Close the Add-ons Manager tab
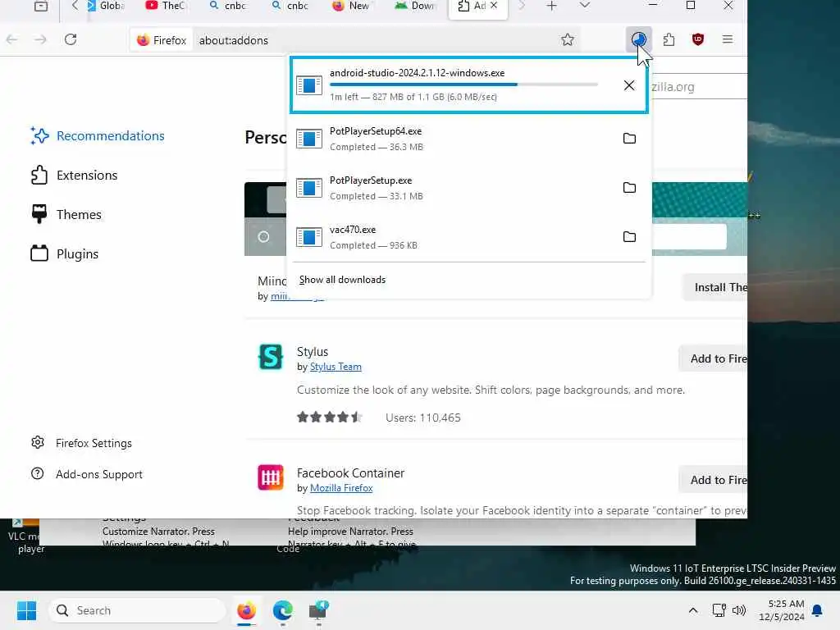Viewport: 840px width, 630px height. coord(494,6)
